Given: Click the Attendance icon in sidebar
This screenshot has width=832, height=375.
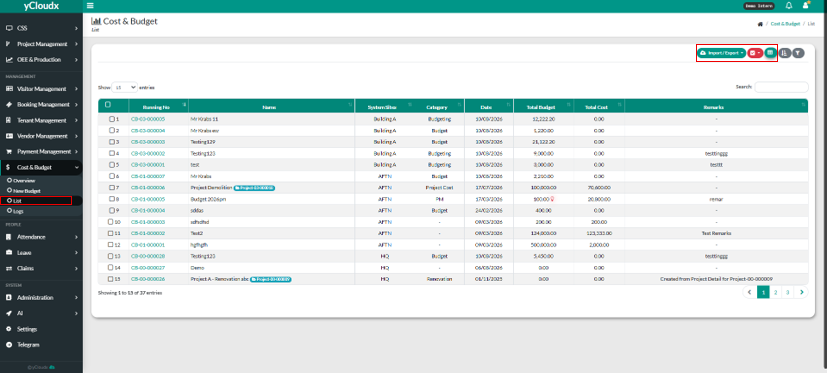Looking at the screenshot, I should coord(8,237).
